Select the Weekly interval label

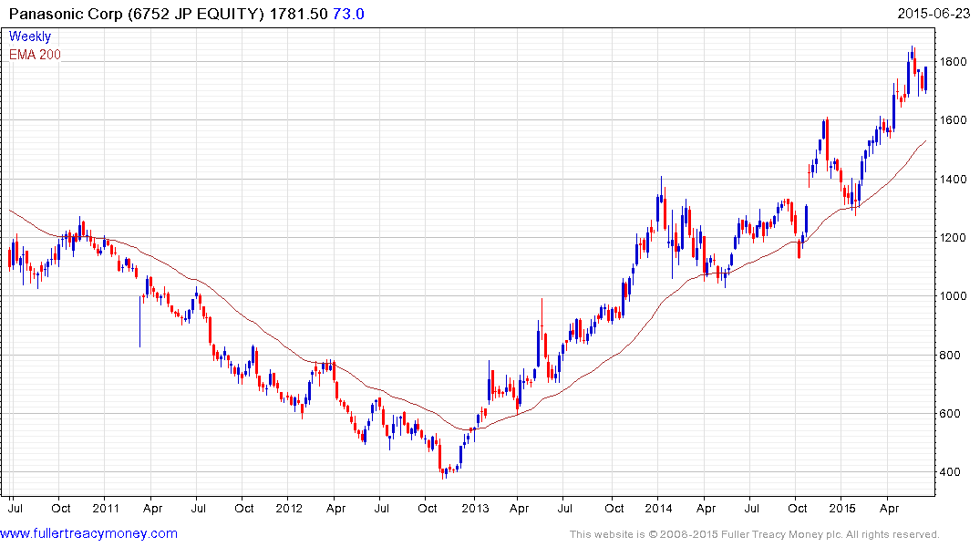pos(30,36)
